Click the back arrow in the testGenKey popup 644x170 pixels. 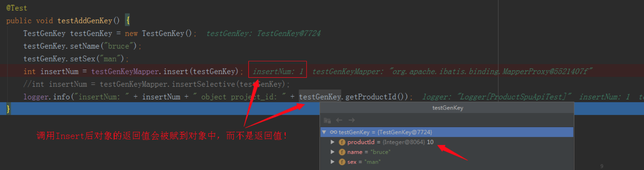point(339,120)
